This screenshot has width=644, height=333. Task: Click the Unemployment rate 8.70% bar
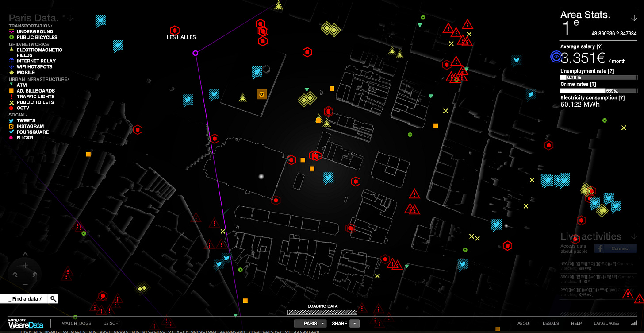(x=598, y=77)
